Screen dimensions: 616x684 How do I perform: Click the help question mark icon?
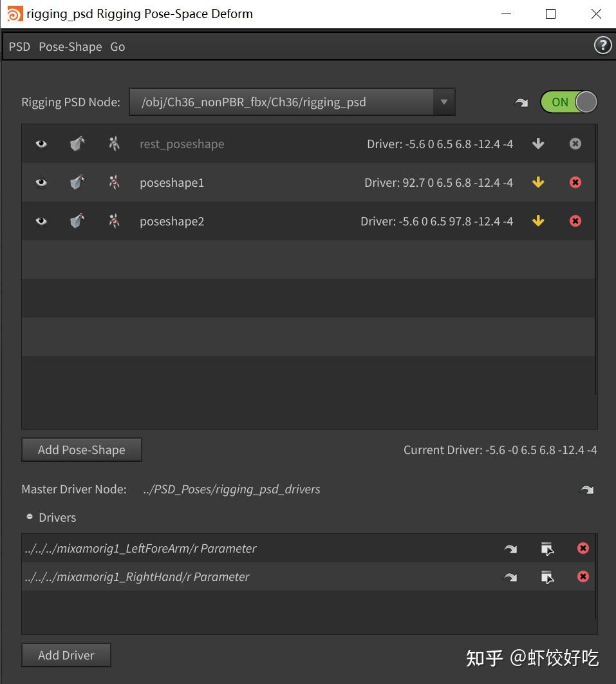point(602,45)
